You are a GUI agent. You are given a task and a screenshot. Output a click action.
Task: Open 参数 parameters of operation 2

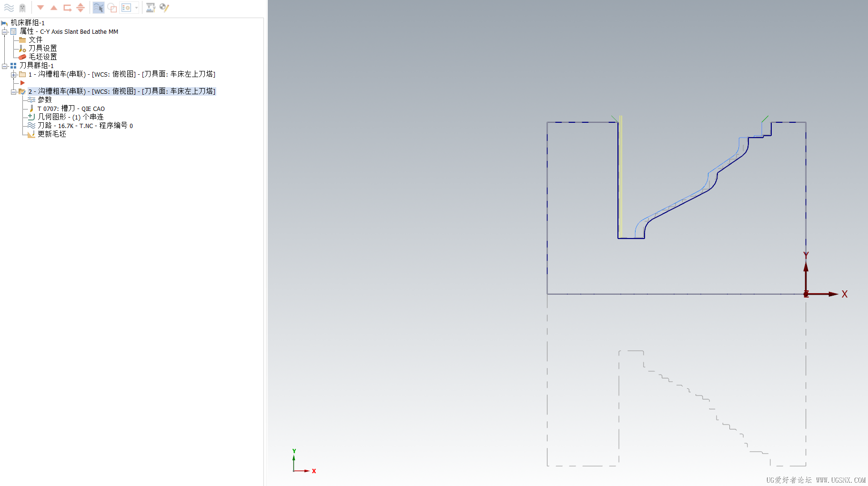click(45, 100)
